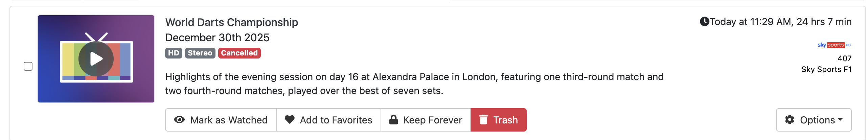The image size is (868, 140).
Task: Click the clock icon beside the recording time
Action: [x=704, y=22]
